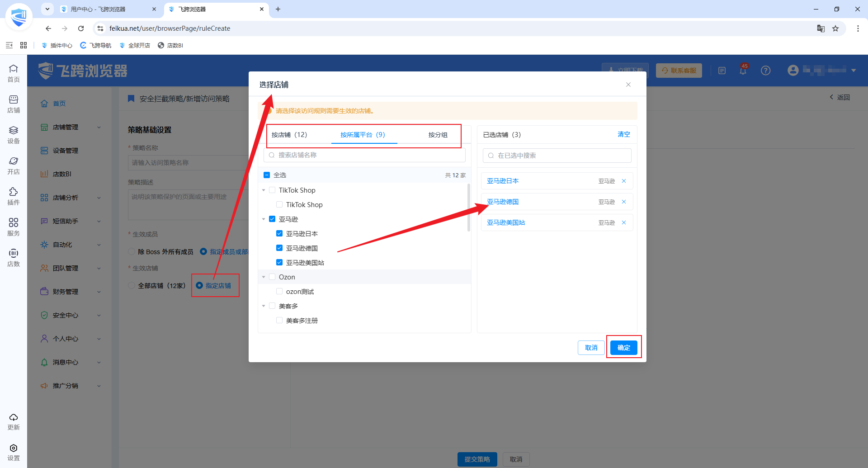Bookmark this page with star icon
The width and height of the screenshot is (868, 468).
pos(835,28)
